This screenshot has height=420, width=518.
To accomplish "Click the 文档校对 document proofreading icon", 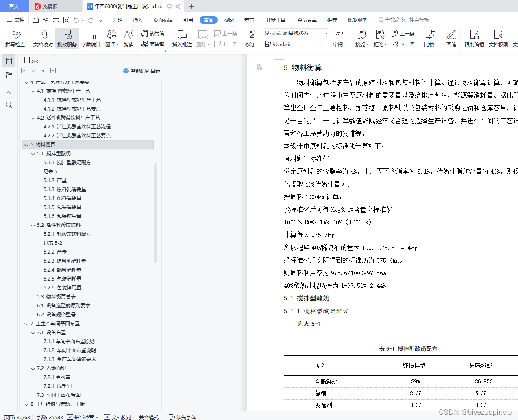I will [43, 39].
